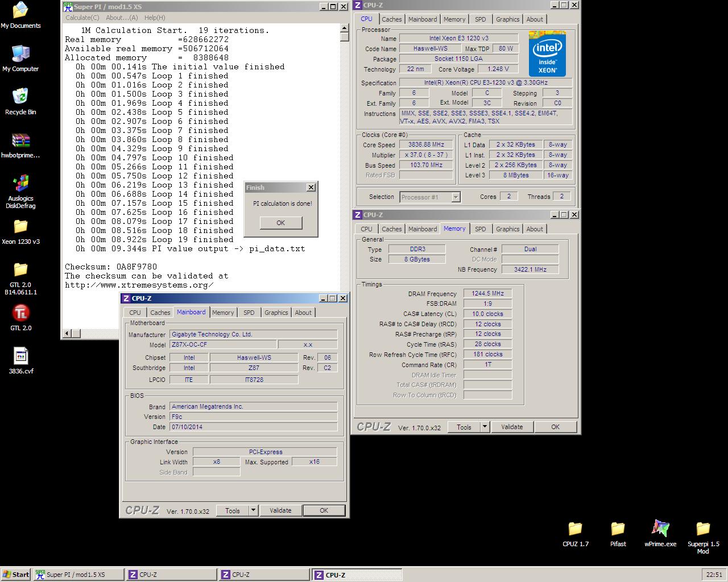This screenshot has width=728, height=582.
Task: Click CPU-Z Memory window title icon
Action: 358,215
